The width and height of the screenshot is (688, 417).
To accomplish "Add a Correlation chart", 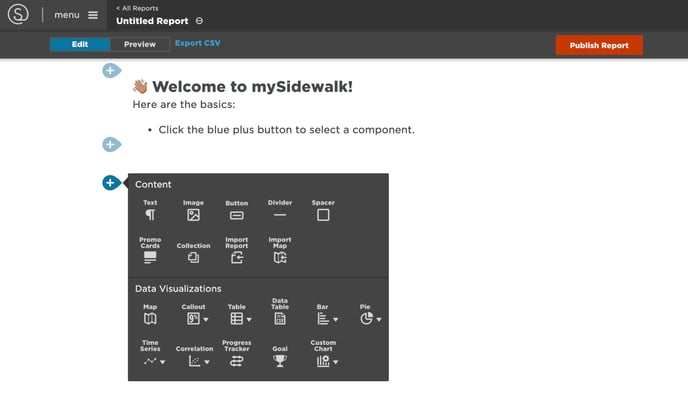I will [x=194, y=356].
